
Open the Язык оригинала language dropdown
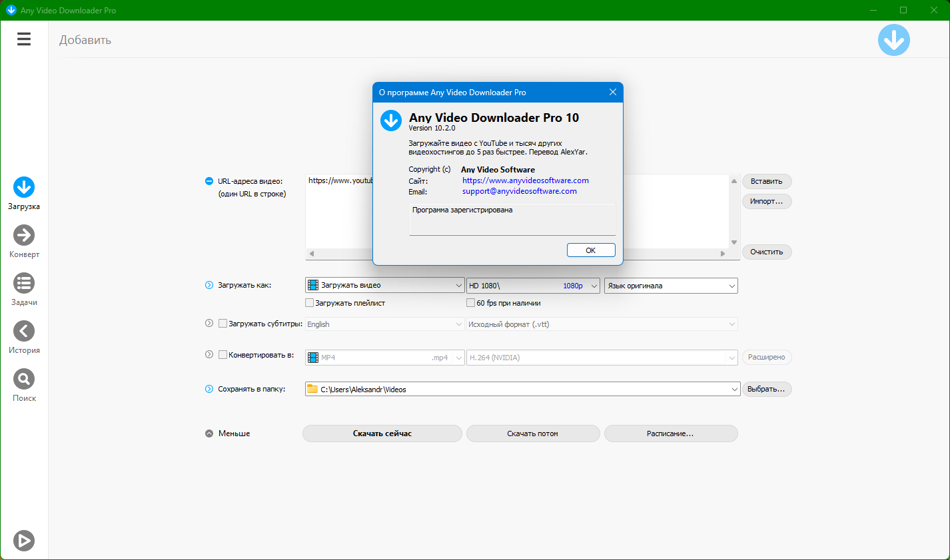pyautogui.click(x=670, y=286)
